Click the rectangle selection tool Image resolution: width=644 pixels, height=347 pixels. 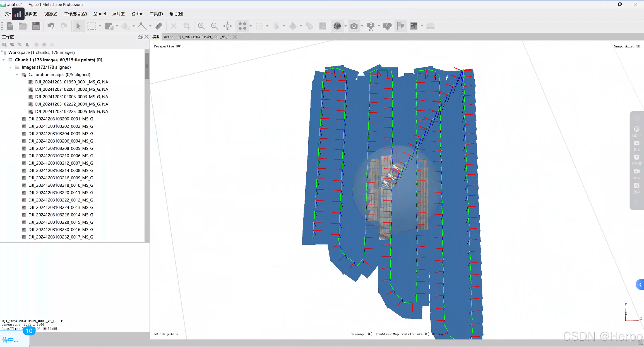pos(92,26)
